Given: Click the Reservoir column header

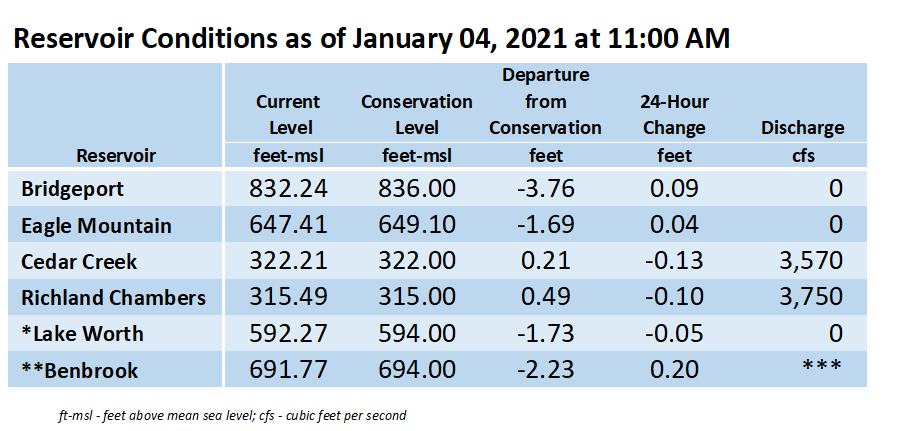Looking at the screenshot, I should pos(116,156).
